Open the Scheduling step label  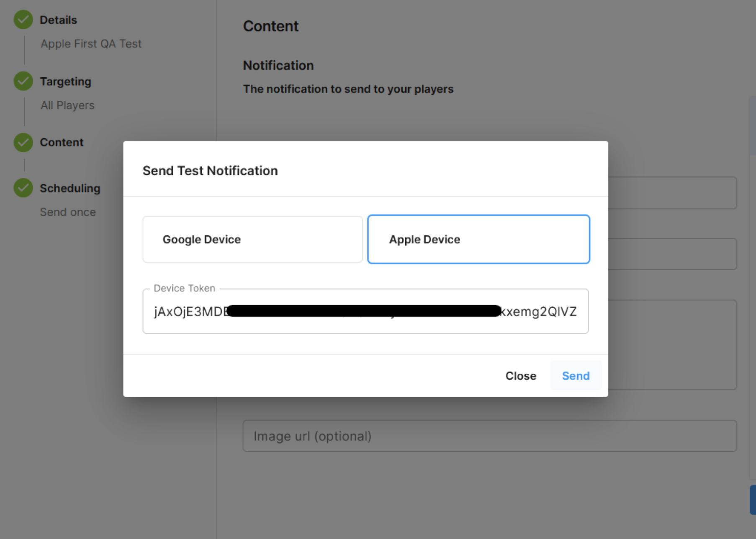pyautogui.click(x=70, y=188)
